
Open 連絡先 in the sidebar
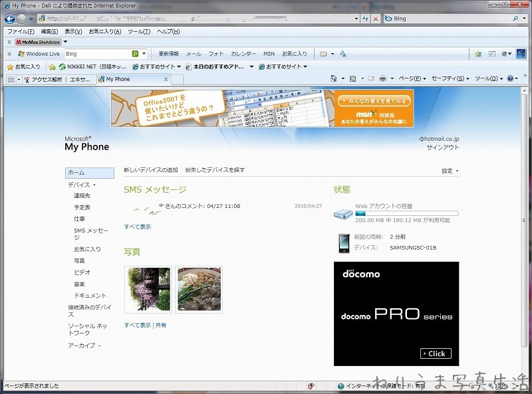click(x=82, y=195)
